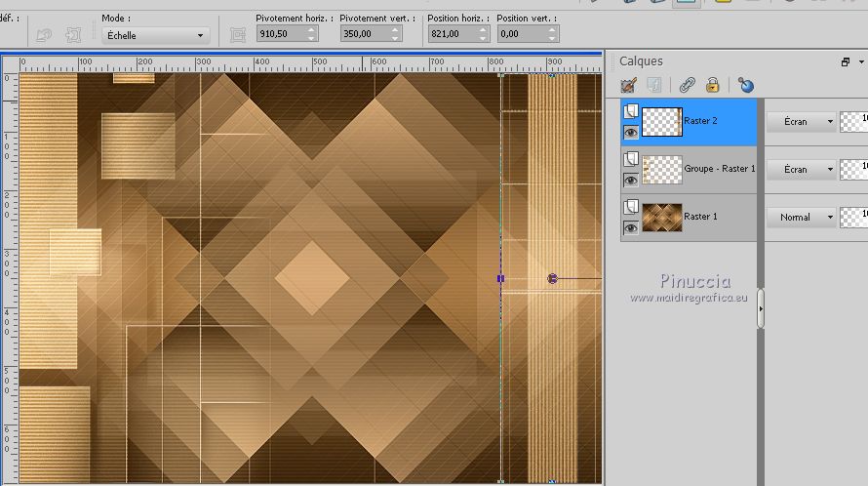
Task: Click the link layers chain icon
Action: (687, 85)
